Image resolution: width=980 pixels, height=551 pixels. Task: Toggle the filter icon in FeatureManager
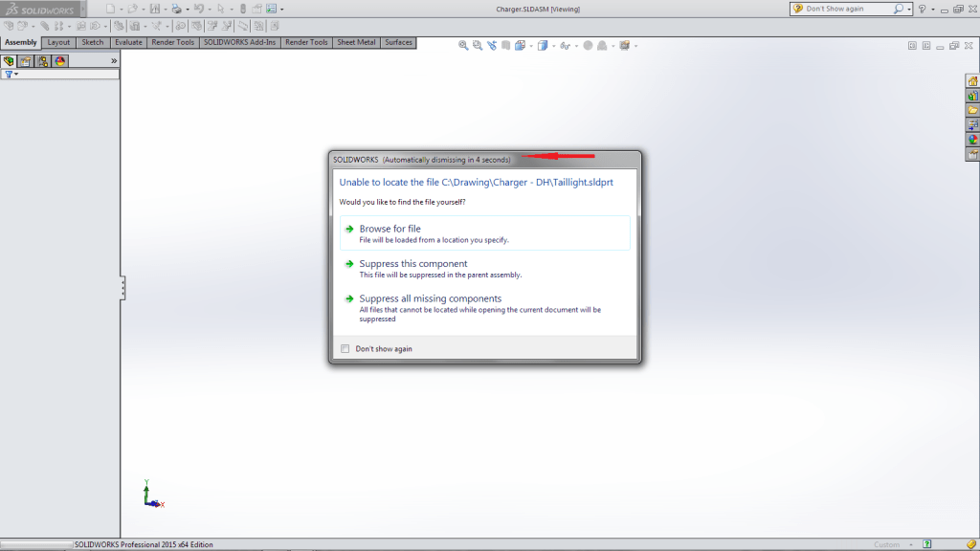(x=10, y=74)
